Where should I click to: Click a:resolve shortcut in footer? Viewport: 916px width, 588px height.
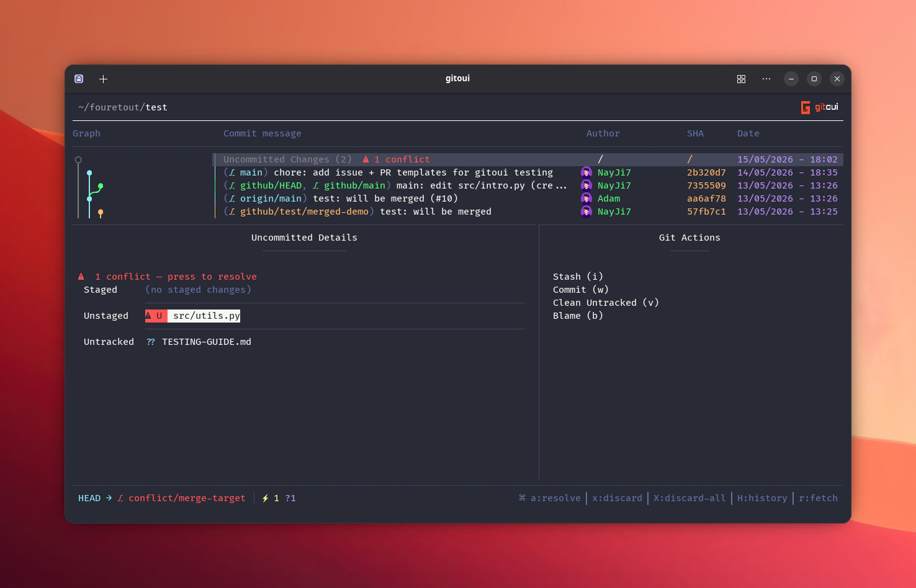click(x=555, y=498)
